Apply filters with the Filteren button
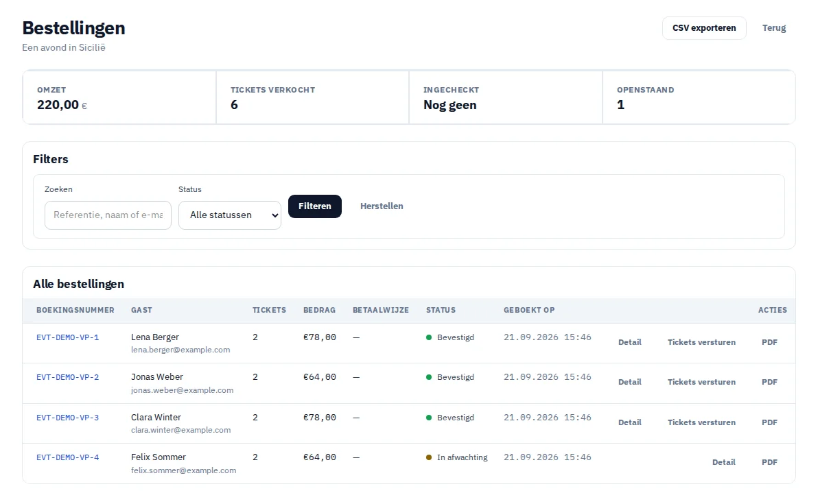The image size is (818, 504). tap(314, 206)
